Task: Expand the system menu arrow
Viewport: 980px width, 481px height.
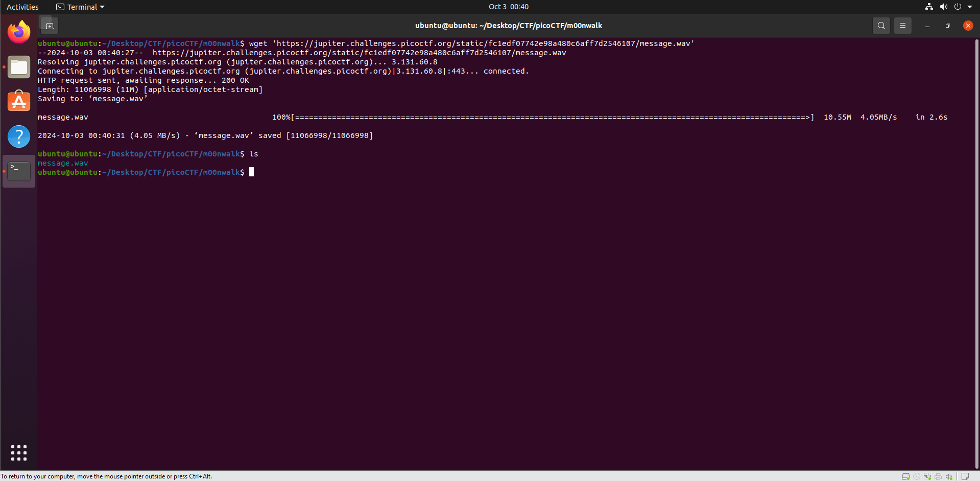Action: tap(970, 7)
